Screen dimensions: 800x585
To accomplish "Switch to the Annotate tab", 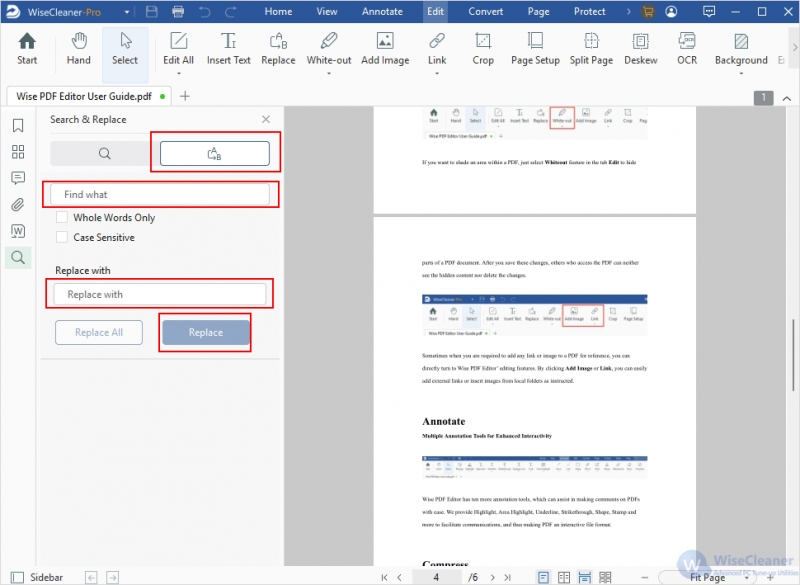I will (x=382, y=12).
